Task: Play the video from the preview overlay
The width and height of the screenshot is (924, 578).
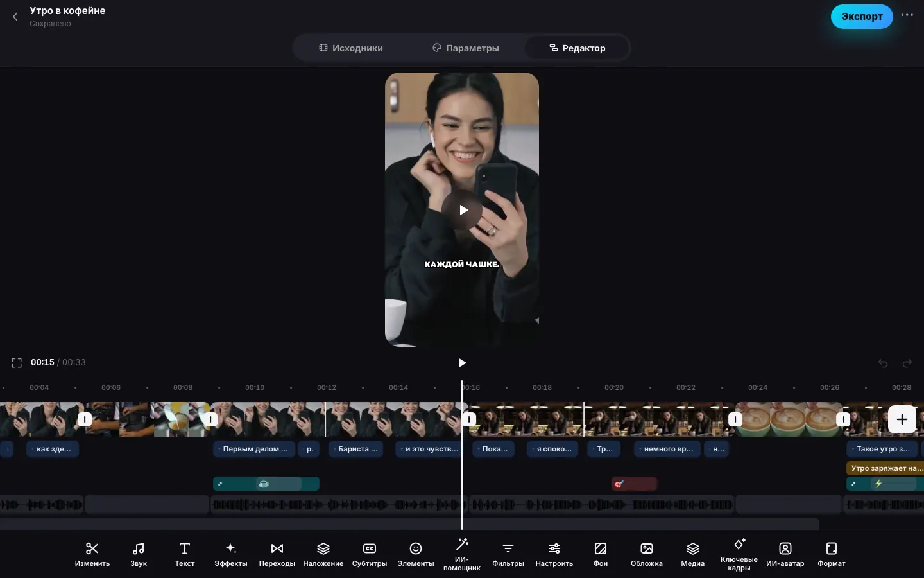Action: pos(462,210)
